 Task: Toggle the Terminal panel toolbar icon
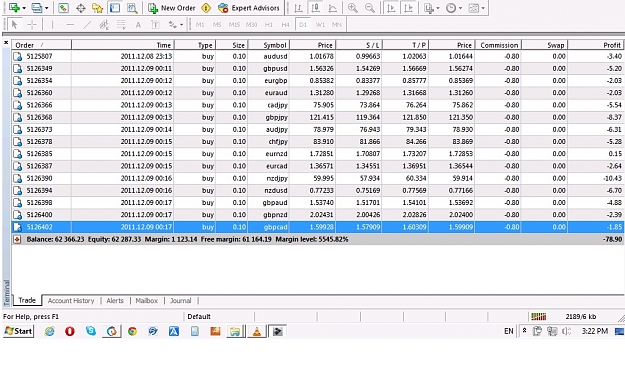[115, 8]
